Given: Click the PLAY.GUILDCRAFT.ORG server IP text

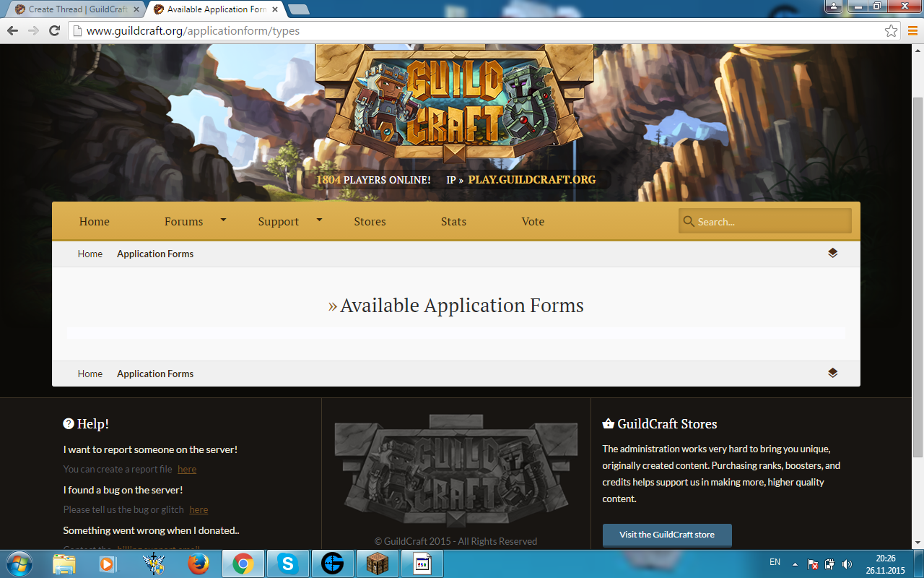Looking at the screenshot, I should click(532, 179).
